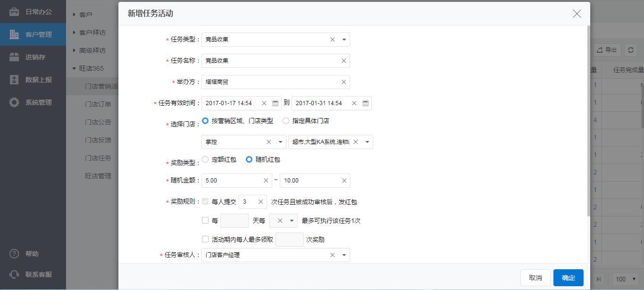Expand the 任务类型 dropdown
The image size is (644, 290).
344,40
